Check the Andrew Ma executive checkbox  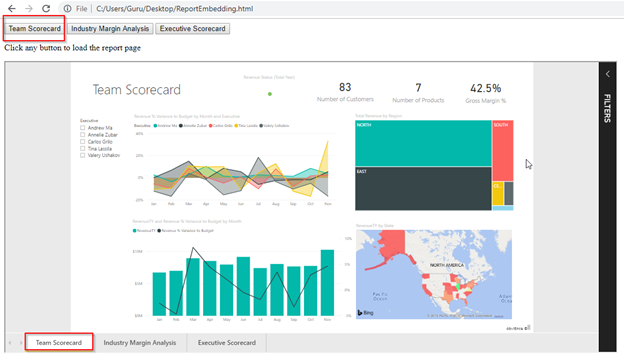tap(82, 128)
